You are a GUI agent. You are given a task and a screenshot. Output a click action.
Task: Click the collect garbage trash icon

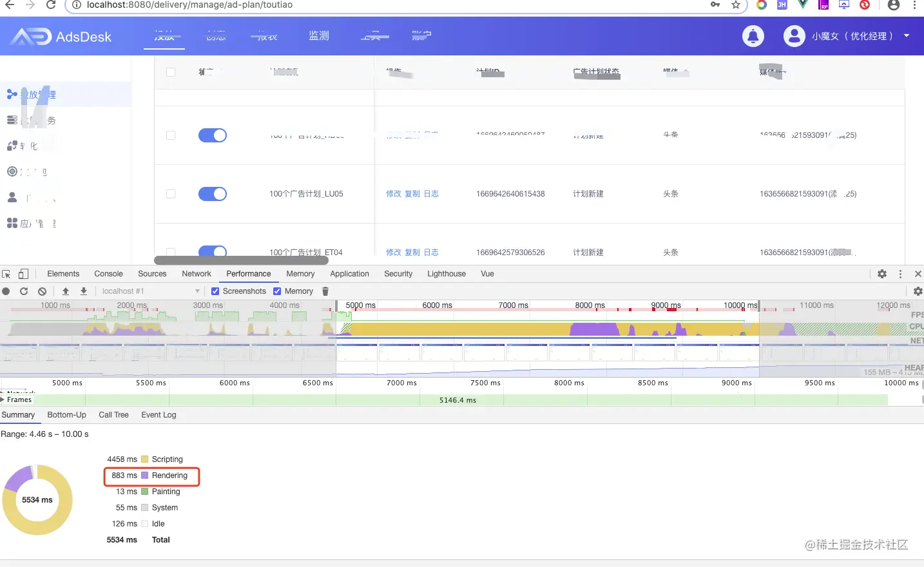pyautogui.click(x=325, y=291)
